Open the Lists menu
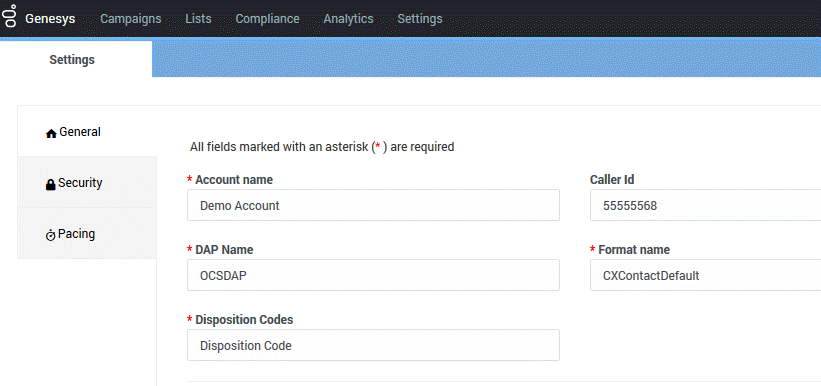The image size is (821, 386). 198,19
